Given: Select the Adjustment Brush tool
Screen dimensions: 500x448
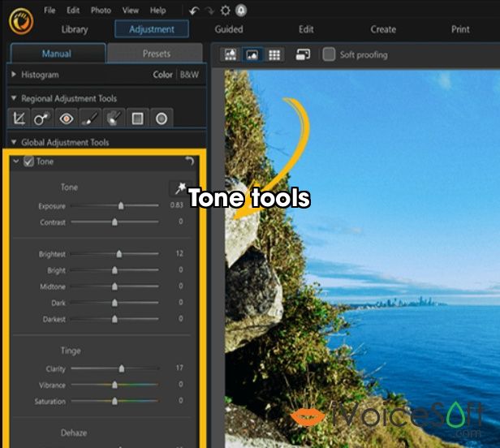Looking at the screenshot, I should coord(90,118).
